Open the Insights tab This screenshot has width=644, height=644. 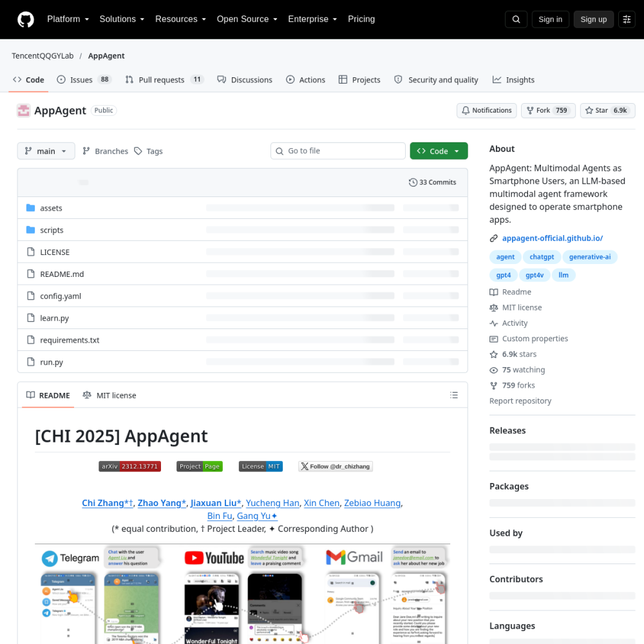click(513, 80)
